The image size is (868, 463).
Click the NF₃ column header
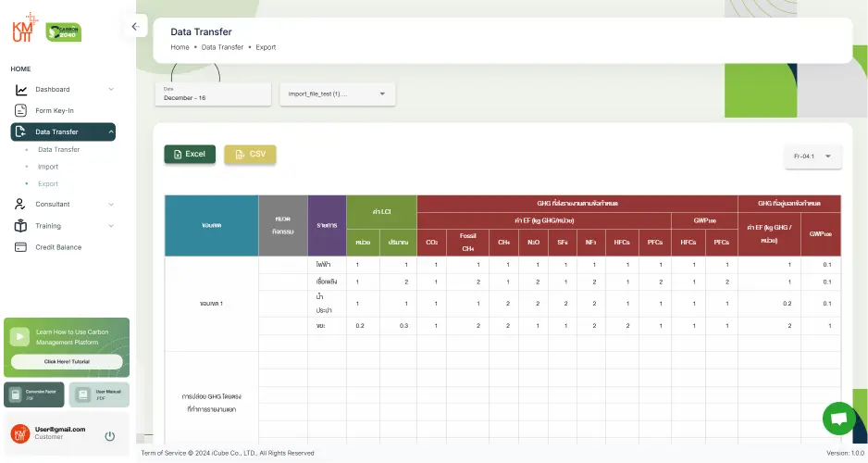tap(591, 243)
